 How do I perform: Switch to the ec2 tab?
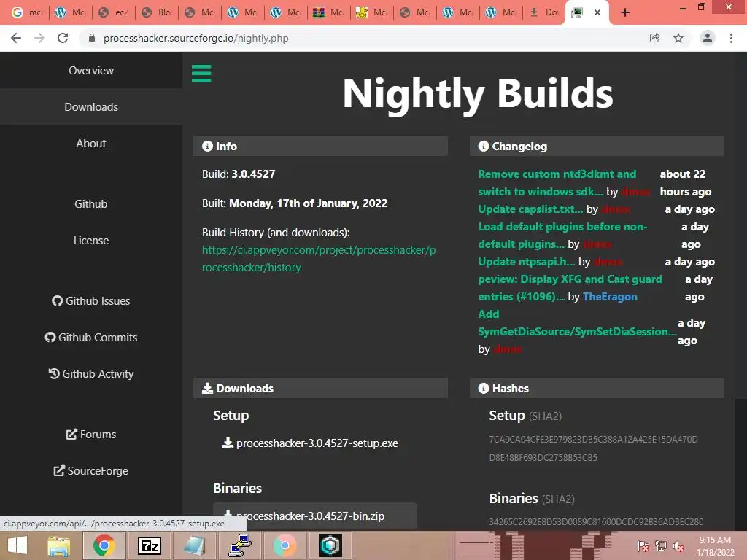coord(113,12)
